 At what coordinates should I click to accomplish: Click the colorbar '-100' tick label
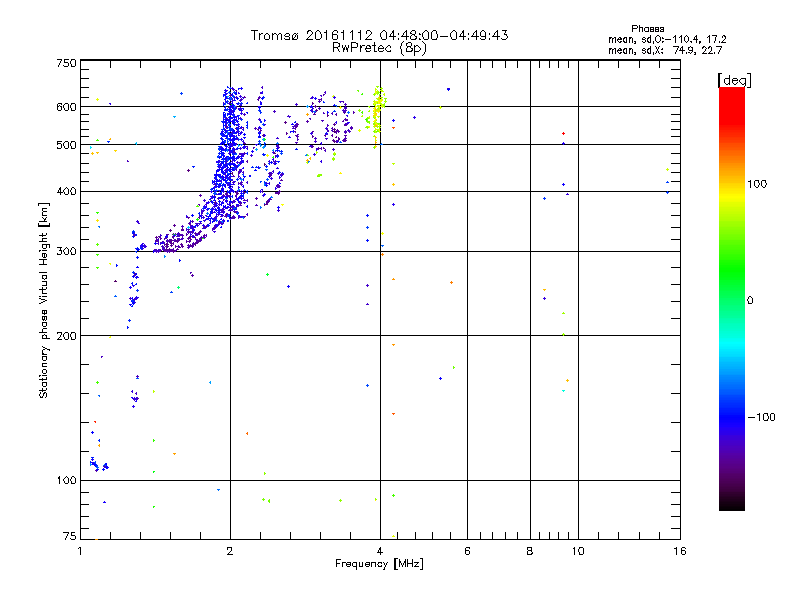[761, 417]
